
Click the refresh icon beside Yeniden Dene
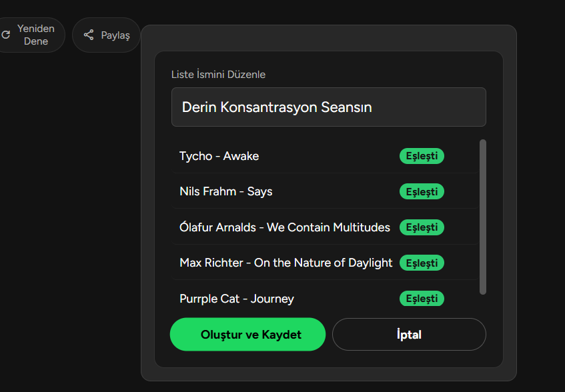6,35
